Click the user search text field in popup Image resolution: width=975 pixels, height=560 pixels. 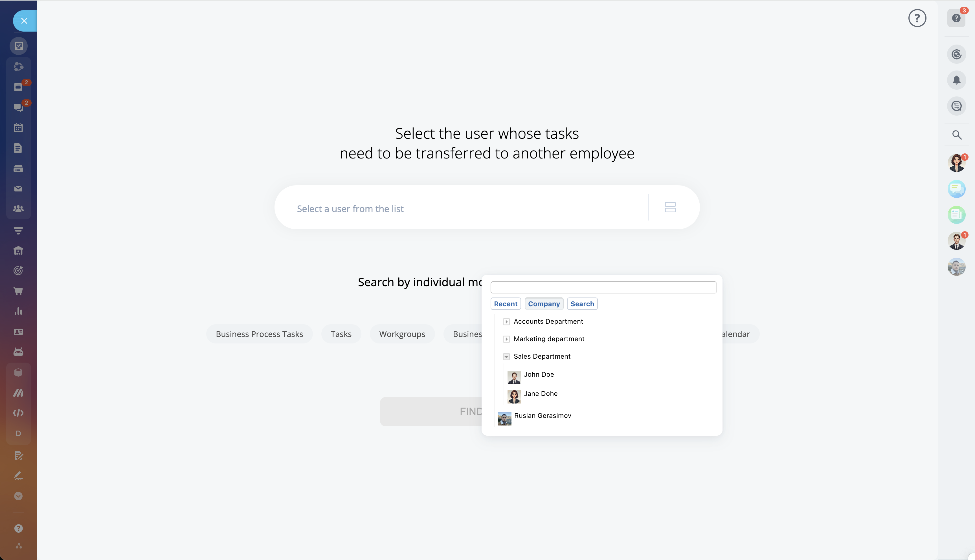point(603,287)
